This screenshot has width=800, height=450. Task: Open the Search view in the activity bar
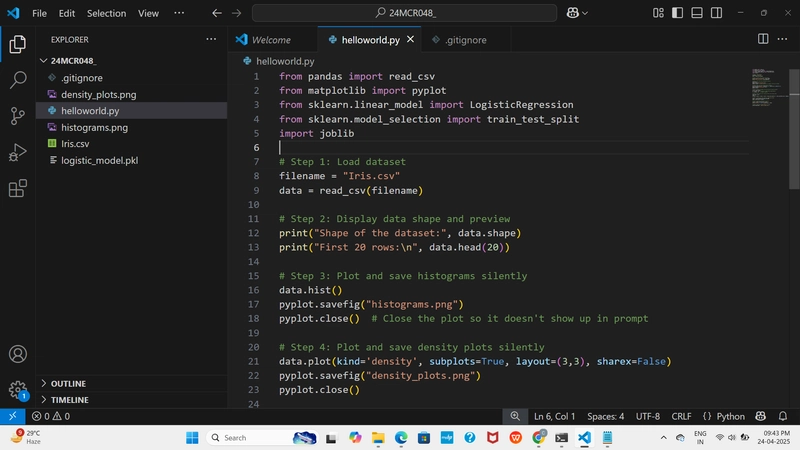click(x=17, y=80)
